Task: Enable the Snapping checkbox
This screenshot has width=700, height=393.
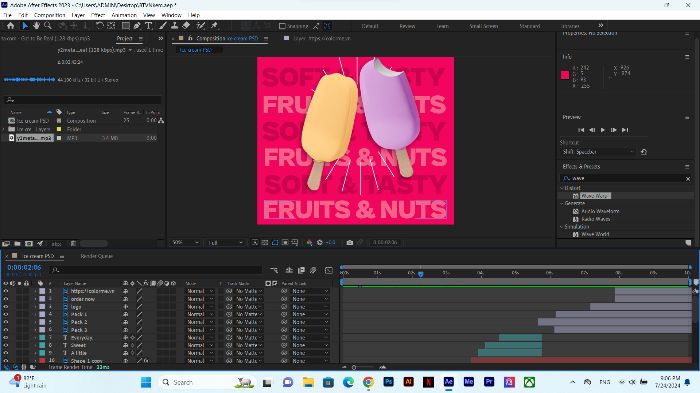Action: (282, 26)
